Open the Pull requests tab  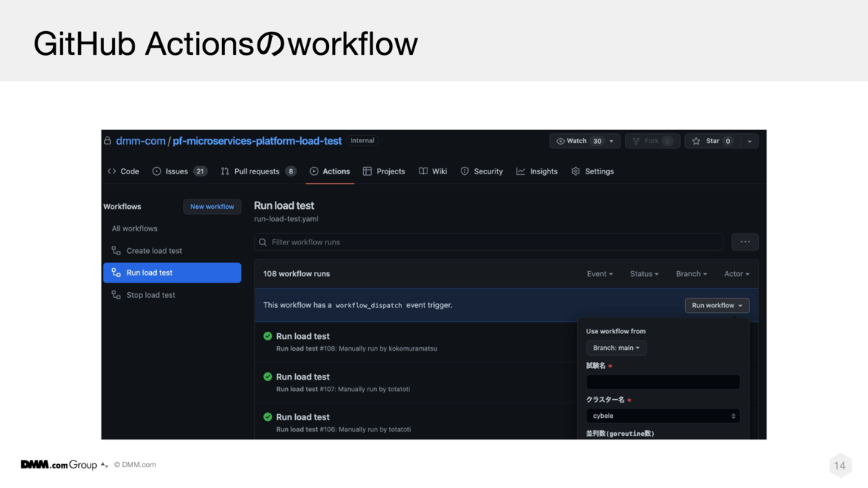pos(258,171)
